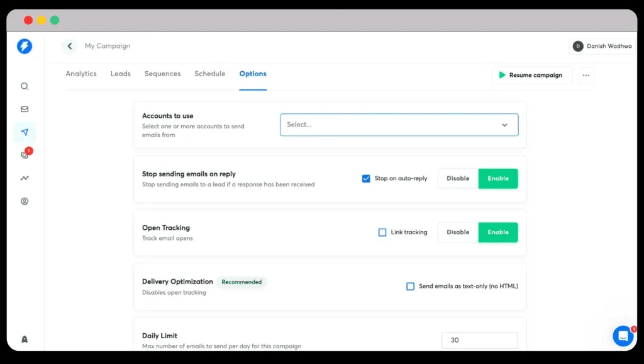Click the lightning bolt logo in sidebar
This screenshot has width=644, height=364.
tap(25, 46)
